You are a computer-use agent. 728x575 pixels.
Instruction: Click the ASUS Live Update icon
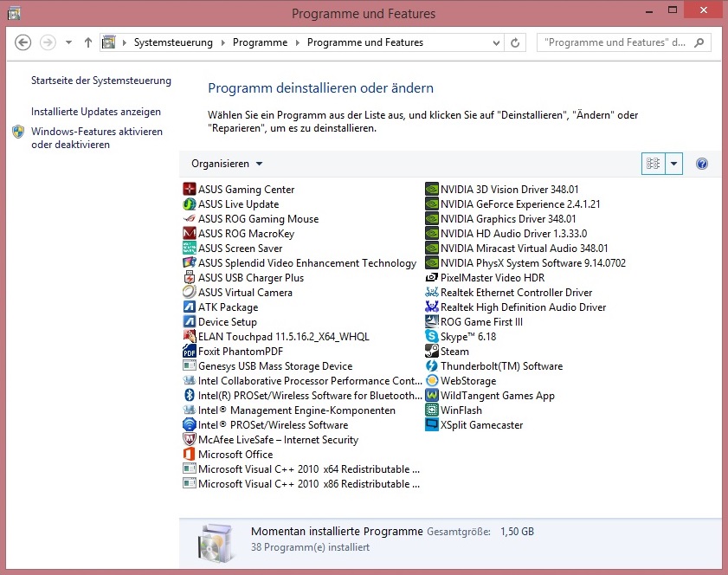(189, 204)
